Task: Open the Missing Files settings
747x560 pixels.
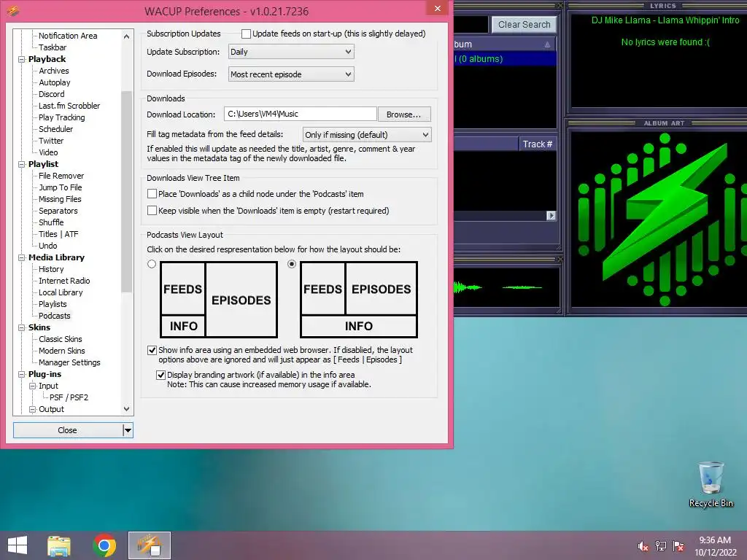Action: coord(60,199)
